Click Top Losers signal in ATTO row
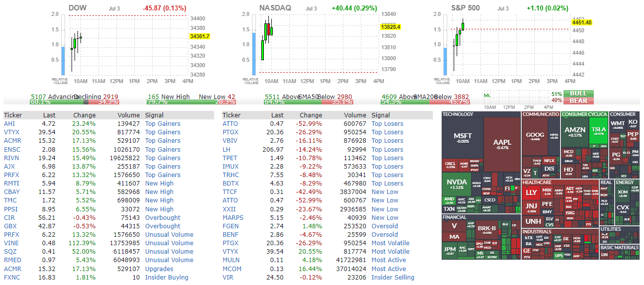This screenshot has width=644, height=285. point(387,124)
